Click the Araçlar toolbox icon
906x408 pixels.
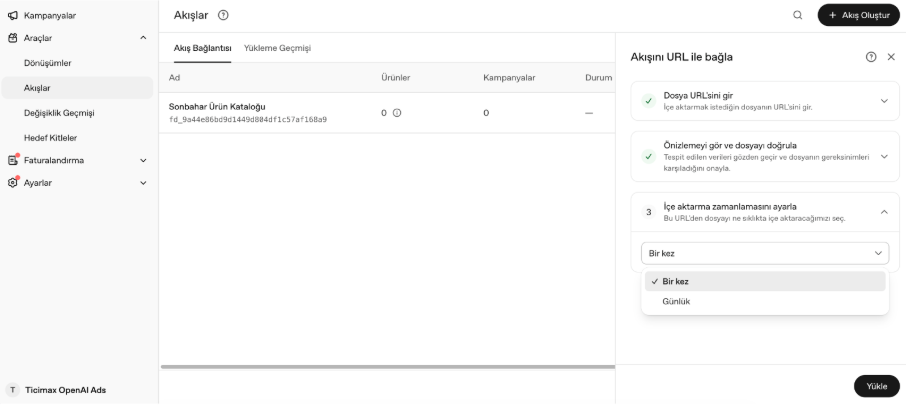coord(13,38)
